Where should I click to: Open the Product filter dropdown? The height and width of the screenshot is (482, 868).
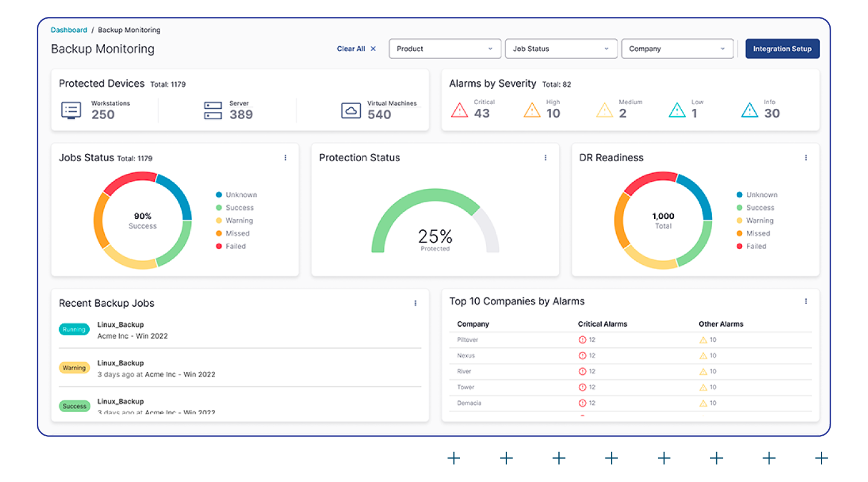tap(445, 49)
